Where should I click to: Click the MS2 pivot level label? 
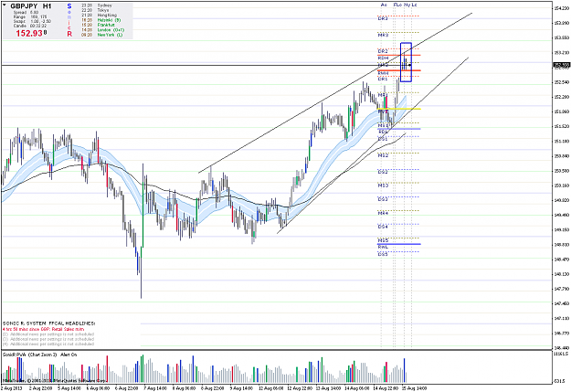pos(383,155)
